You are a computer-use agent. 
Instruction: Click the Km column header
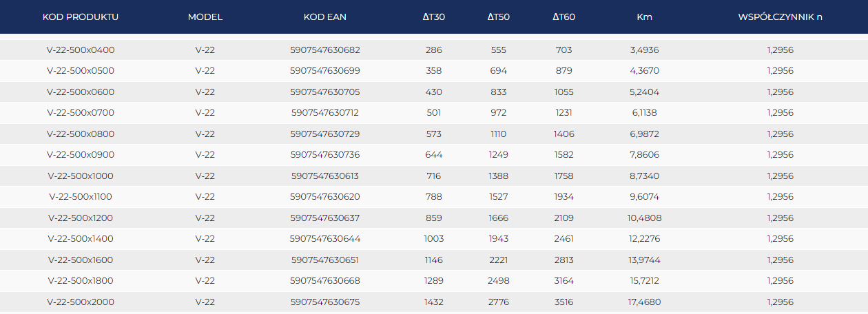[x=645, y=17]
